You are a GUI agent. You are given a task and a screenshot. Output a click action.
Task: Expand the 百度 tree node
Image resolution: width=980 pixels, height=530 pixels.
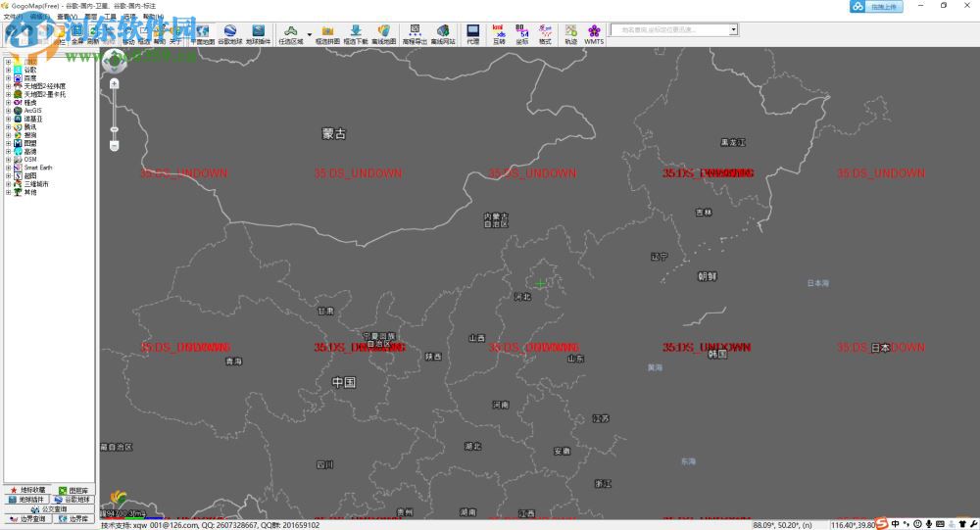pos(8,77)
